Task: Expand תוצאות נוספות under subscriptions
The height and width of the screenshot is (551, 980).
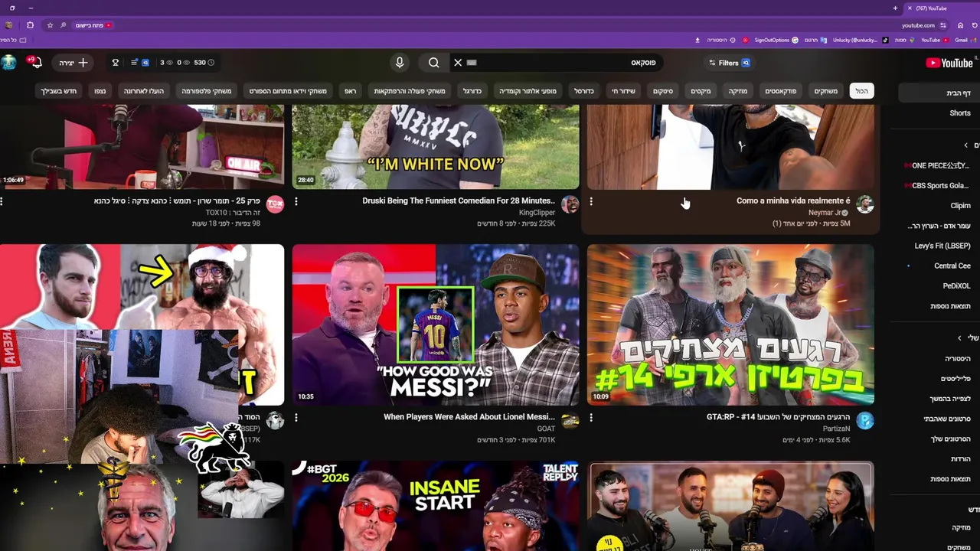Action: 950,306
